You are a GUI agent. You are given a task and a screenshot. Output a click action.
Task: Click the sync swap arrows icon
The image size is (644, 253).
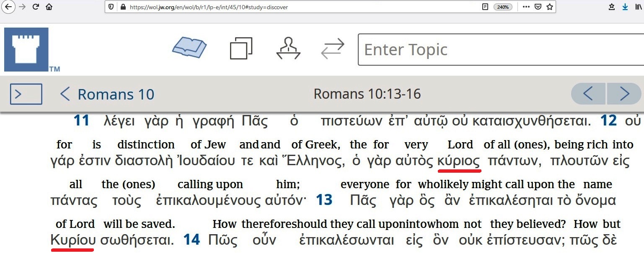pos(333,49)
